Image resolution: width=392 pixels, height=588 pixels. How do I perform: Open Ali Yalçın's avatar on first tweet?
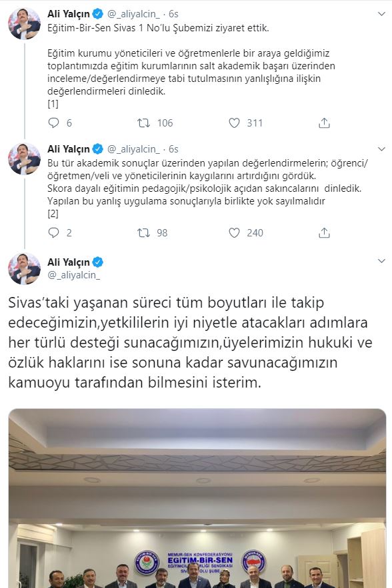click(25, 23)
